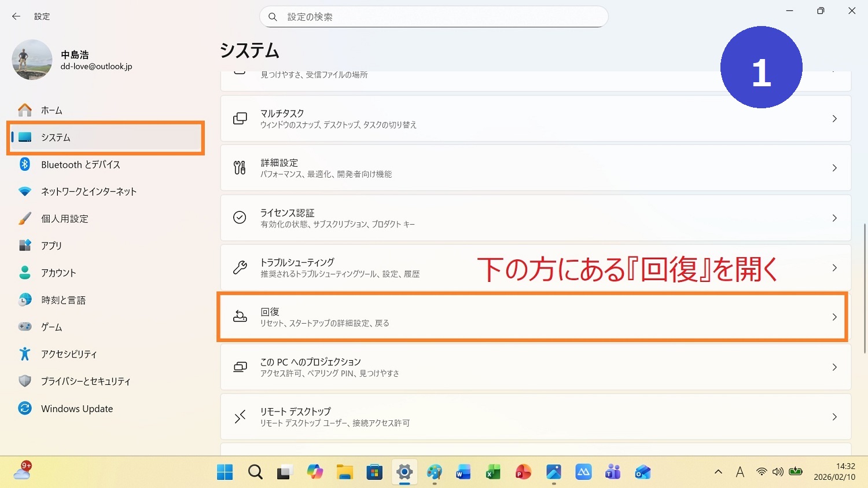
Task: Expand the 回復 row chevron
Action: pos(834,317)
